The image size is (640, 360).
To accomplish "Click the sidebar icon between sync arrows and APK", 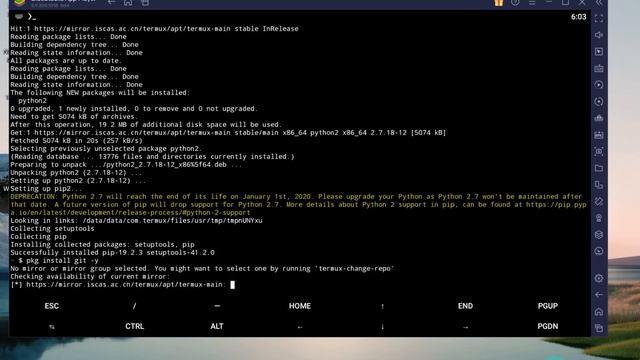I will tap(599, 118).
